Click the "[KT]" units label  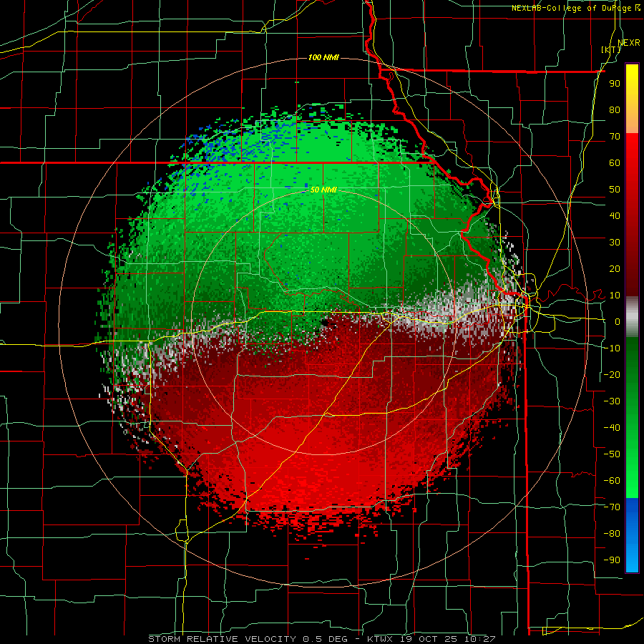point(611,49)
